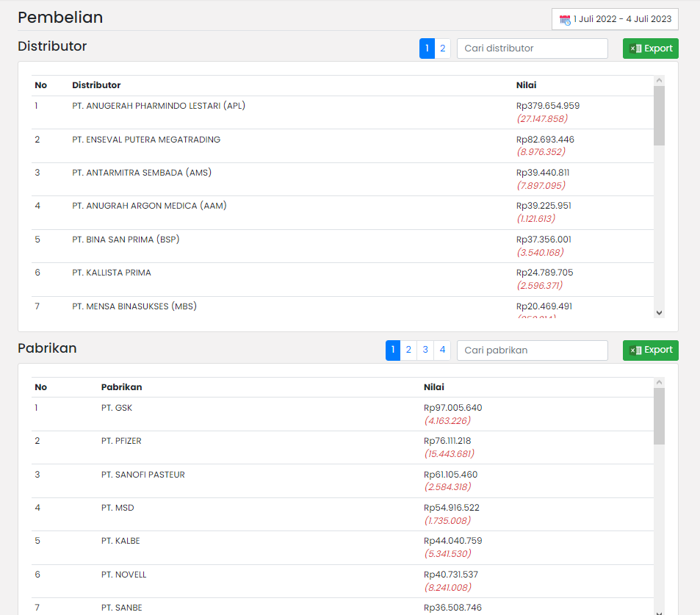Focus the Cari distributor search field
This screenshot has height=615, width=700.
[532, 48]
